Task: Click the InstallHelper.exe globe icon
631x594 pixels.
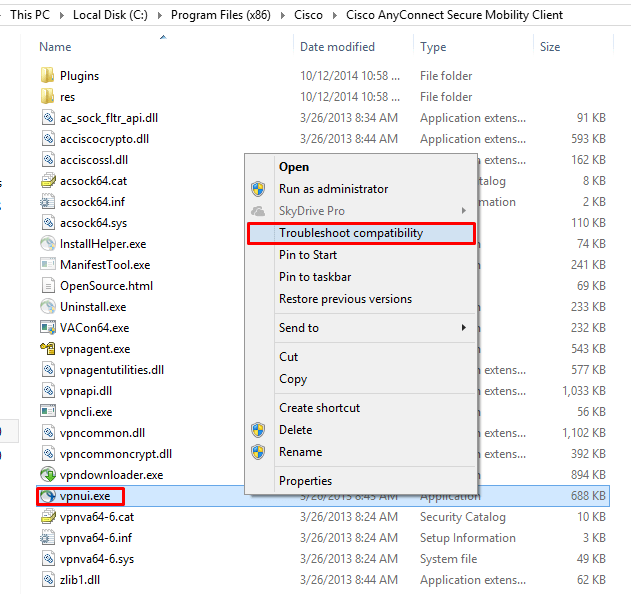Action: coord(48,243)
